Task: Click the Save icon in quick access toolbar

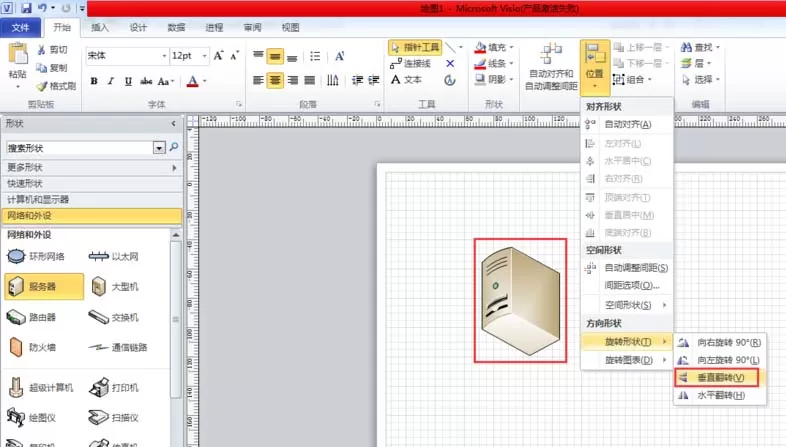Action: click(x=26, y=8)
